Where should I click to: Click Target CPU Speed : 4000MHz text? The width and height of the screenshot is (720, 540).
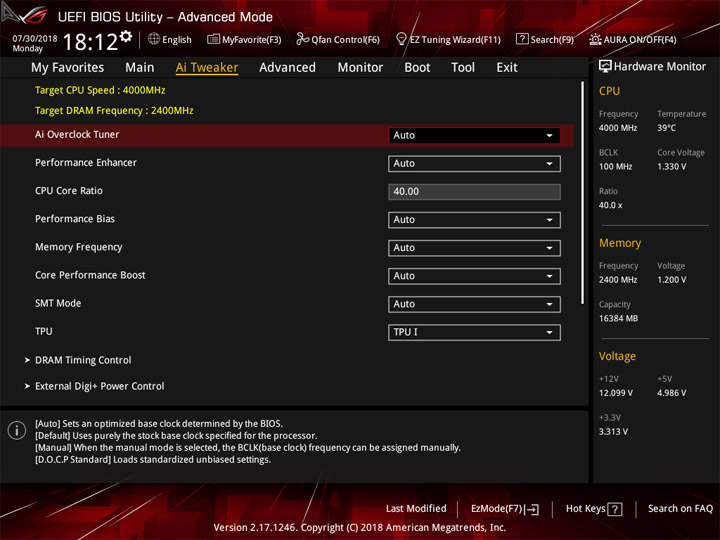100,90
